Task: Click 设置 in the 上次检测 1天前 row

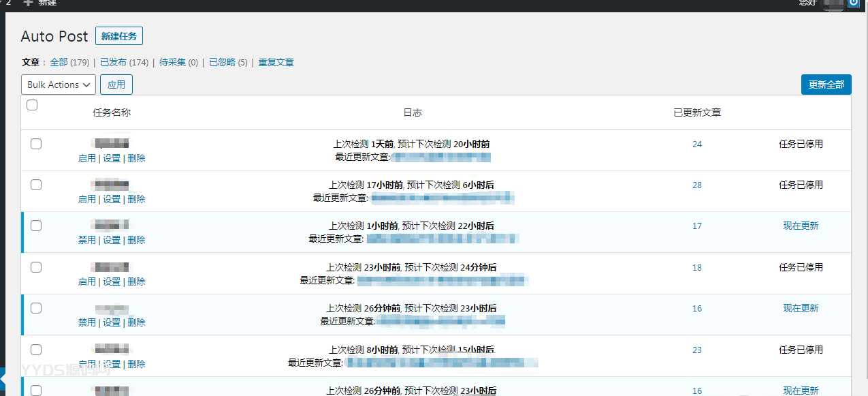Action: coord(112,158)
